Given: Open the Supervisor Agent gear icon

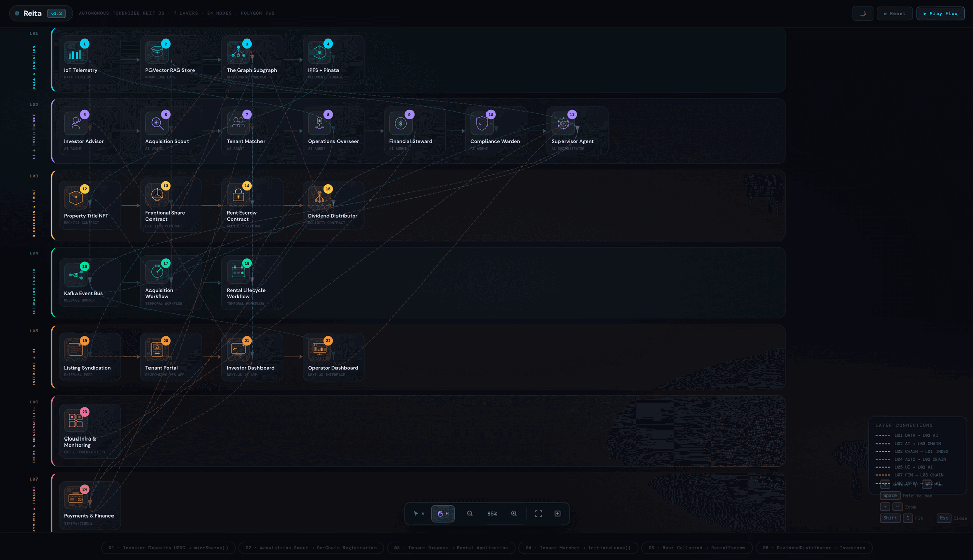Looking at the screenshot, I should 563,123.
